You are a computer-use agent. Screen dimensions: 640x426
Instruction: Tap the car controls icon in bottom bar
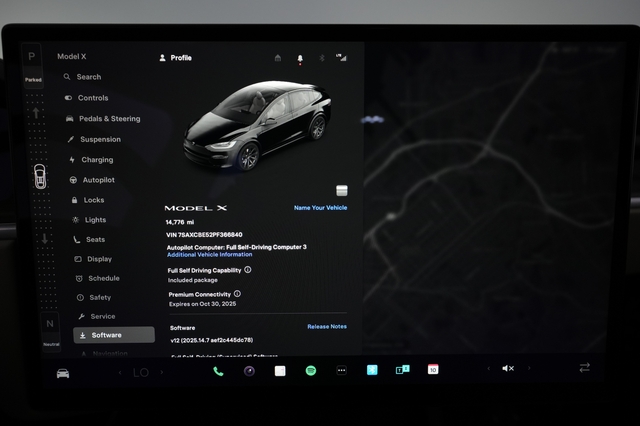63,373
